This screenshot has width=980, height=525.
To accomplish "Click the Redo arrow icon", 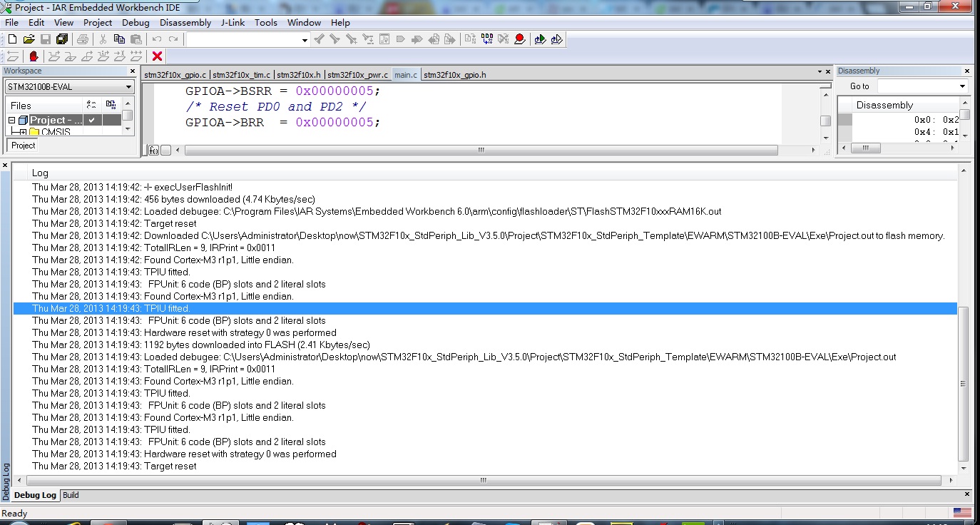I will point(173,39).
